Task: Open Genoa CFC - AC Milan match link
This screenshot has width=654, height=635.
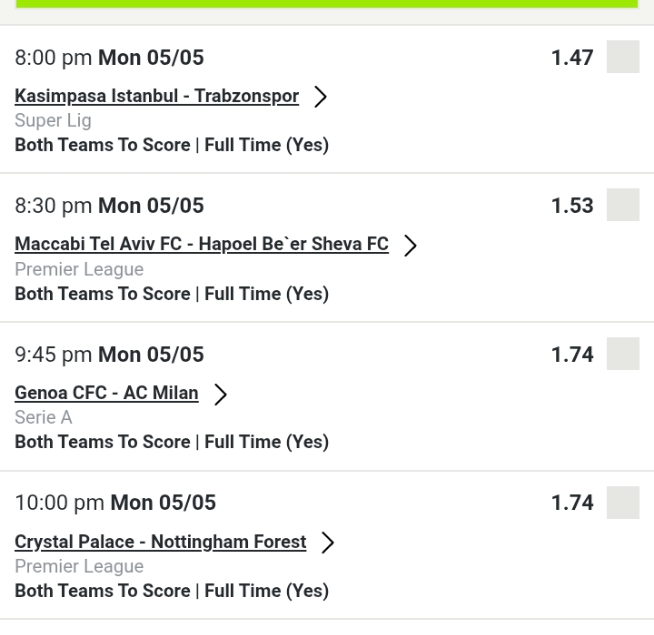Action: click(x=106, y=394)
